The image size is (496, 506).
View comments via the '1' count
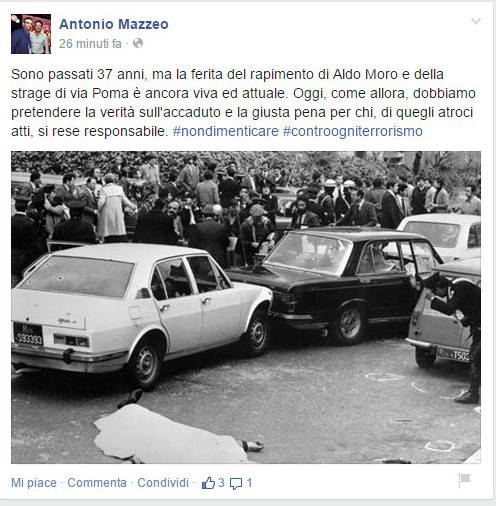click(x=249, y=483)
